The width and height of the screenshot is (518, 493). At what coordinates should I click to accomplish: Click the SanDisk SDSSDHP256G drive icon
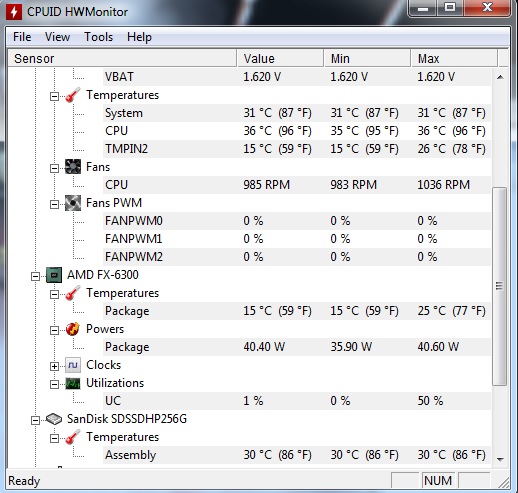tap(54, 419)
